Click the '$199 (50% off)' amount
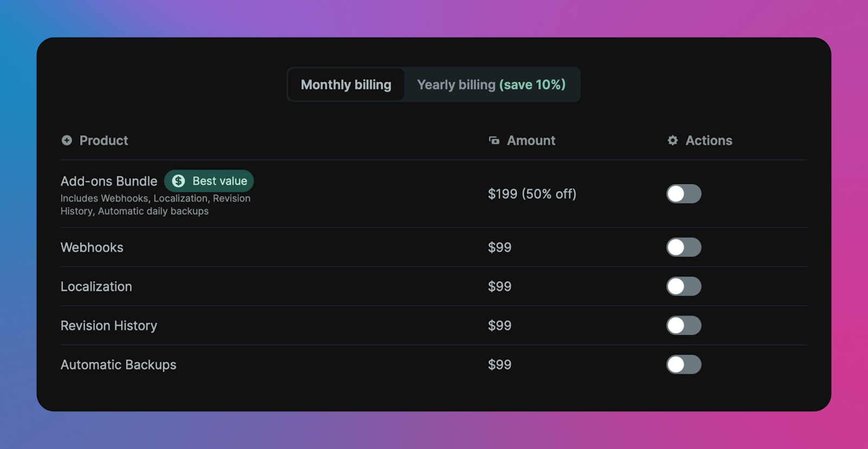This screenshot has height=449, width=868. [532, 194]
